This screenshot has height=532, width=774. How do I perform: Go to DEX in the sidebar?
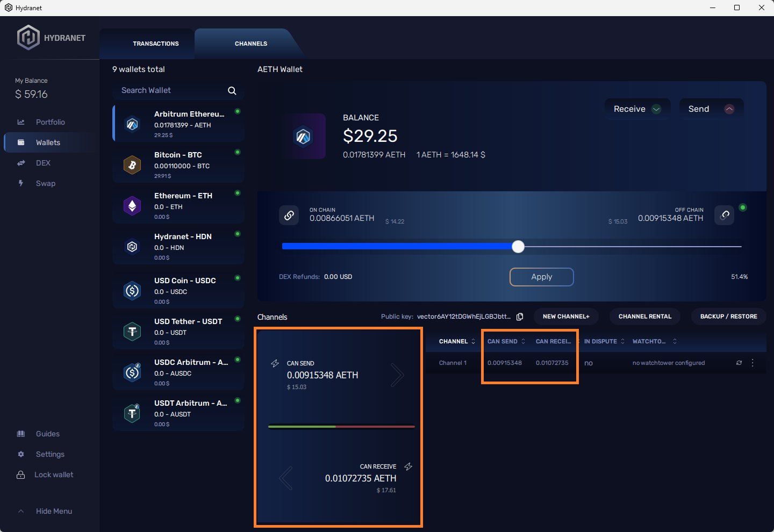44,163
